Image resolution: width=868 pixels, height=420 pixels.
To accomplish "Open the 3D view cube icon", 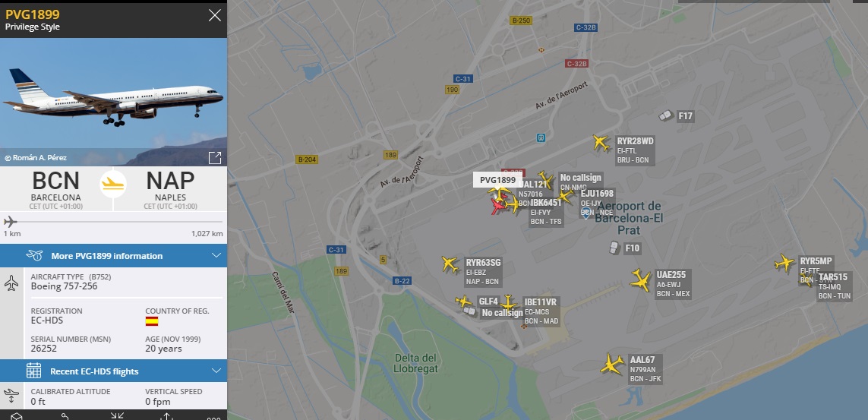I will (x=17, y=417).
